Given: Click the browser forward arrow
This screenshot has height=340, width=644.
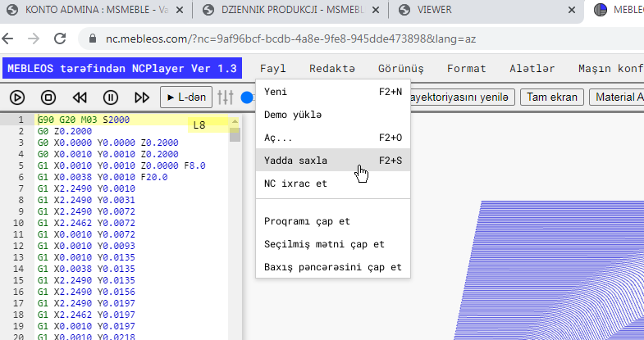Looking at the screenshot, I should [34, 39].
